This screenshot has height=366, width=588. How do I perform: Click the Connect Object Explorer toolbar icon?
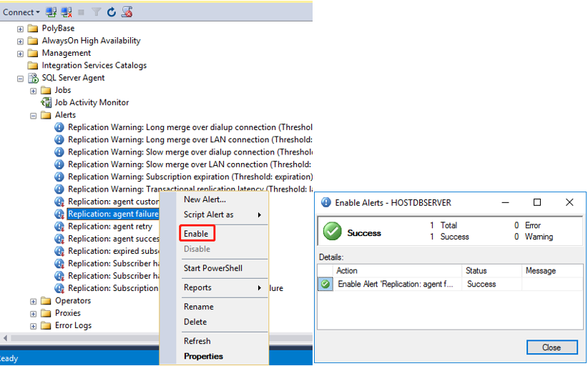coord(51,12)
